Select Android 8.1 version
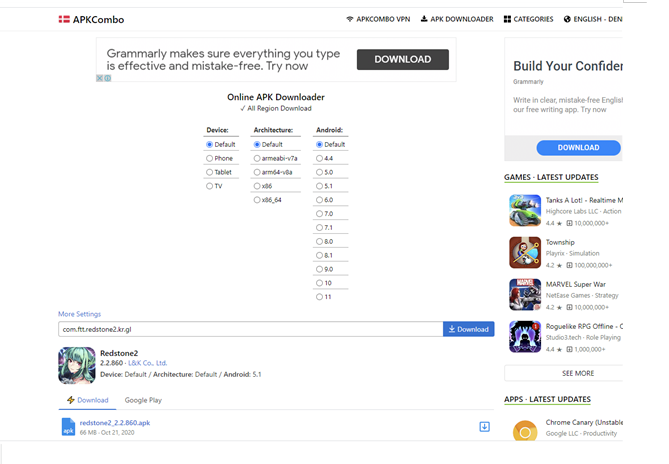Image resolution: width=669 pixels, height=464 pixels. click(319, 255)
